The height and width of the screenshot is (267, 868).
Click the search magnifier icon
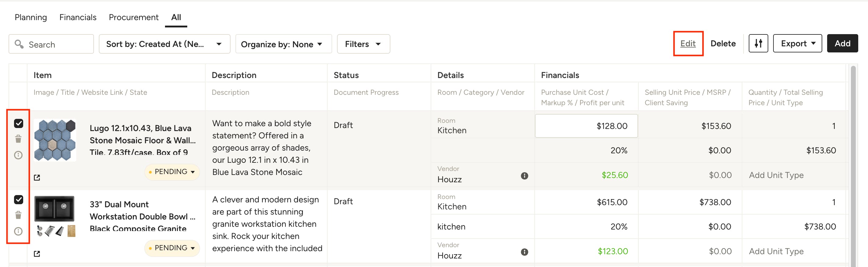(19, 44)
